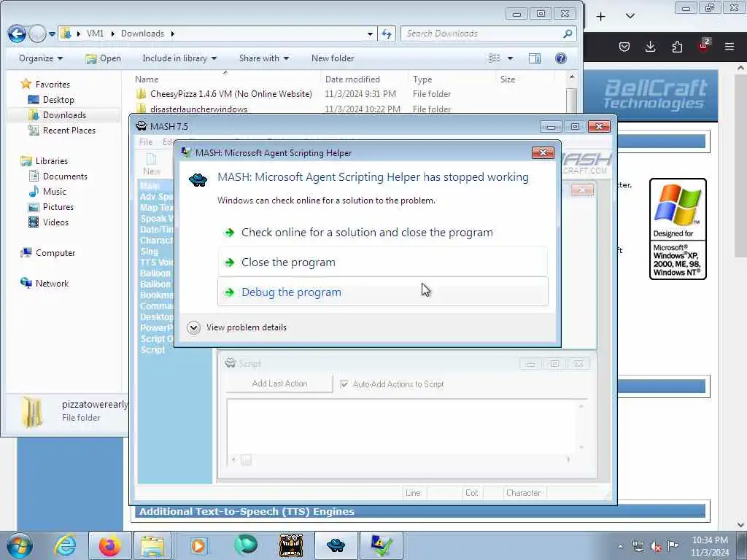Sort files by the Type column header
The height and width of the screenshot is (560, 747).
click(x=422, y=79)
